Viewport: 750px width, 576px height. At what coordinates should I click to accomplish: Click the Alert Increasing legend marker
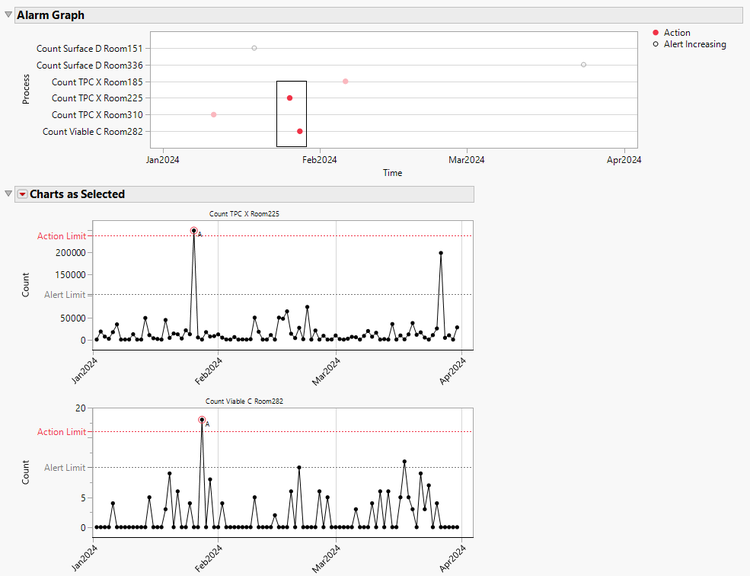coord(655,45)
